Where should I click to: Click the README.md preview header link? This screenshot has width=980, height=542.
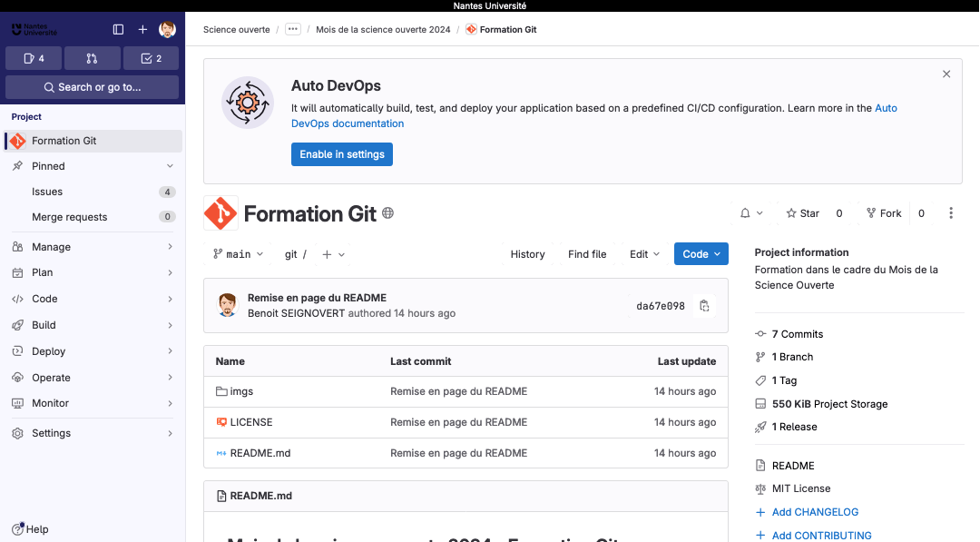click(x=260, y=496)
